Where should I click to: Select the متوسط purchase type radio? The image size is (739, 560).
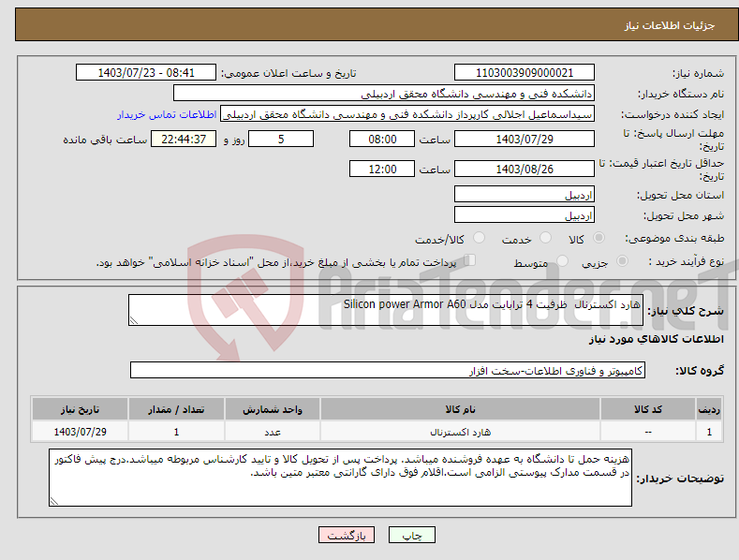(x=562, y=261)
